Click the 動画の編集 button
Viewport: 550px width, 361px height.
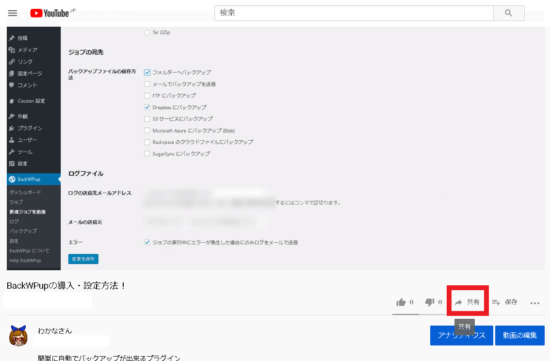520,335
